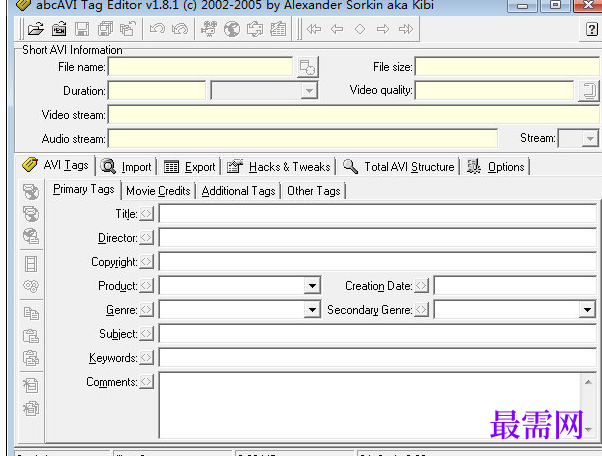602x456 pixels.
Task: Click the sidebar film strip icon
Action: click(x=31, y=264)
